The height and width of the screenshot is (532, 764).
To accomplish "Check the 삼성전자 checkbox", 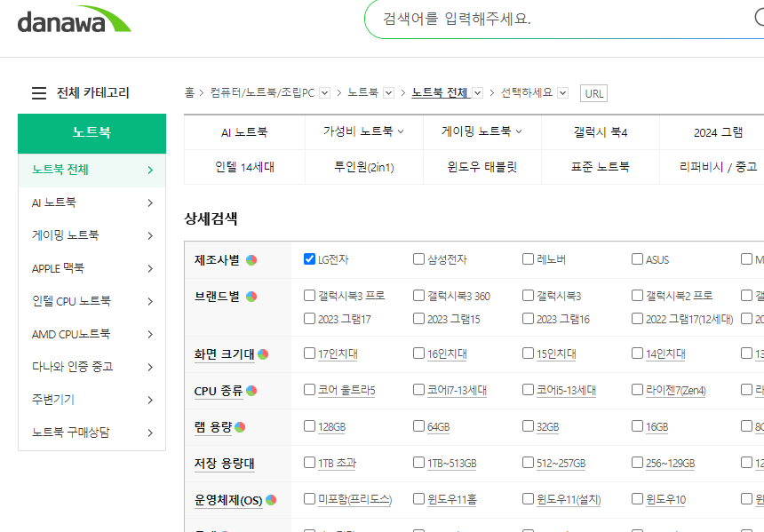I will tap(418, 258).
